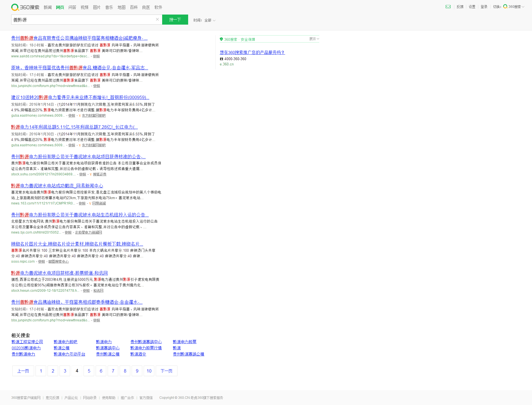Open footer link 网站收录
The height and width of the screenshot is (405, 532).
90,398
